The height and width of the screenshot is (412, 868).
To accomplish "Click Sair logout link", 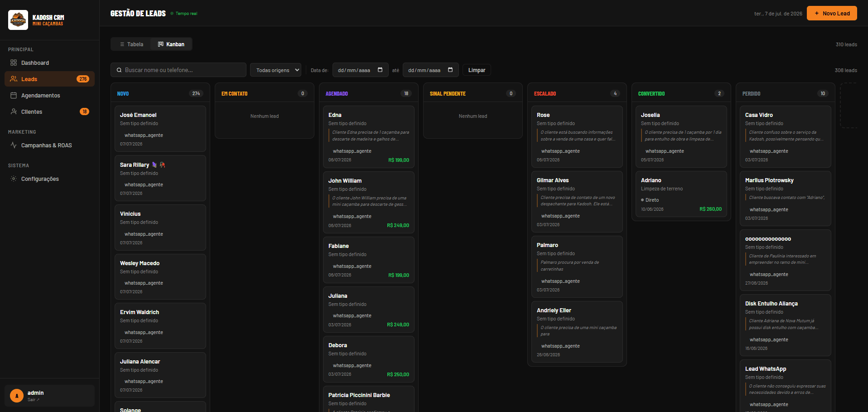I will [34, 400].
